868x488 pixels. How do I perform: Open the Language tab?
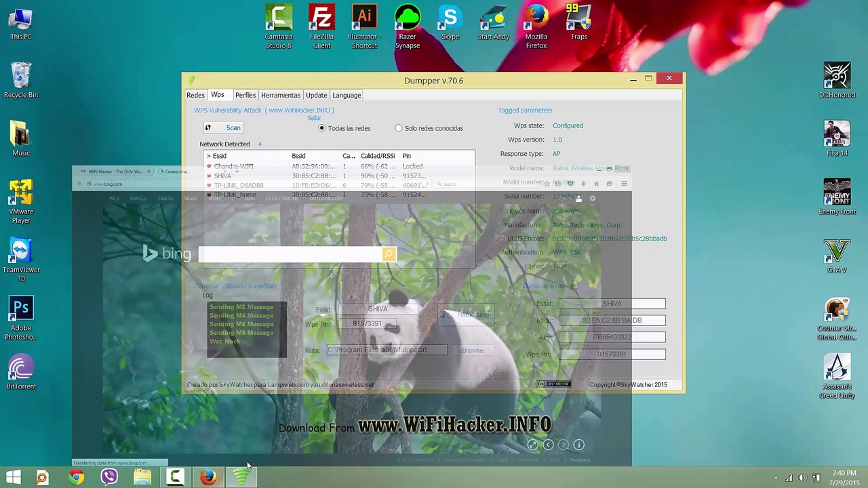(347, 96)
